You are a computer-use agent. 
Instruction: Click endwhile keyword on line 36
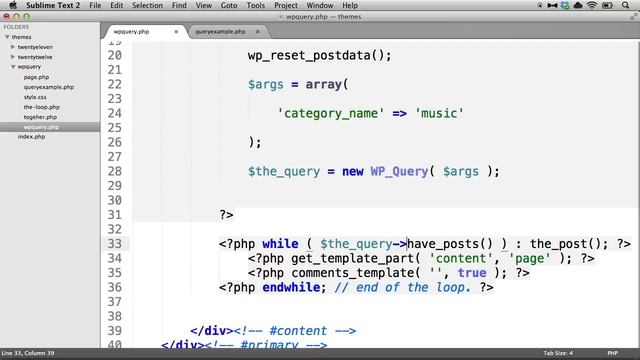[291, 287]
